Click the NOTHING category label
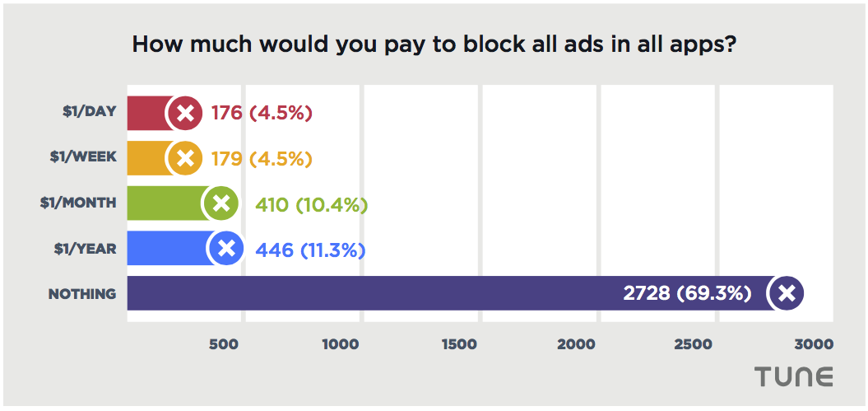 point(81,293)
